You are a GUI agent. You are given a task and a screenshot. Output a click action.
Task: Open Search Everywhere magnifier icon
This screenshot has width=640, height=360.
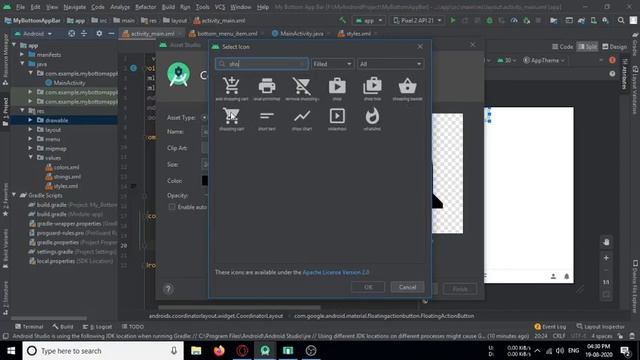(x=621, y=20)
